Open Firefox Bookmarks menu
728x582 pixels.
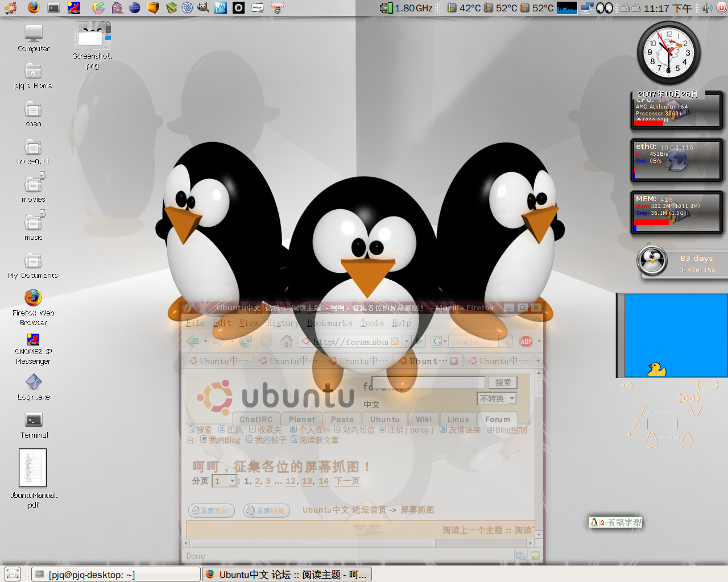[x=330, y=323]
